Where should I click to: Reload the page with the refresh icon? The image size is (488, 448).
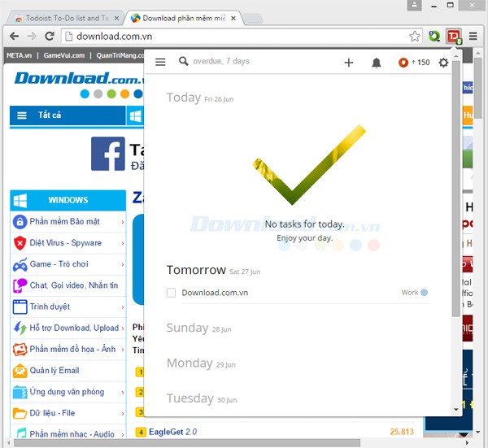(x=50, y=36)
